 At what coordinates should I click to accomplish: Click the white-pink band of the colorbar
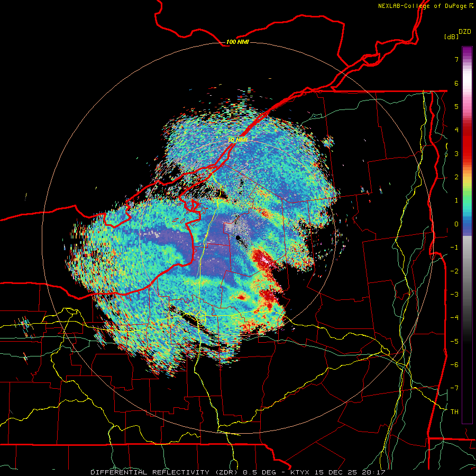coord(467,84)
